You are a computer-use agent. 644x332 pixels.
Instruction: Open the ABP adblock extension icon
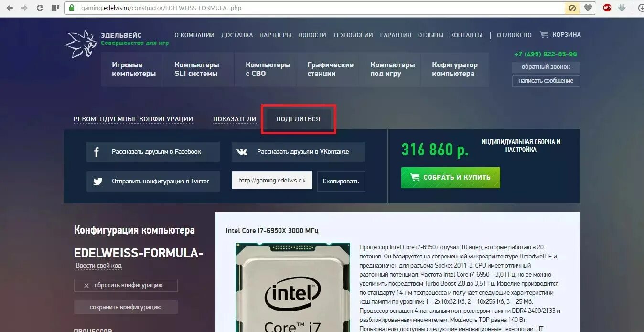coord(607,8)
